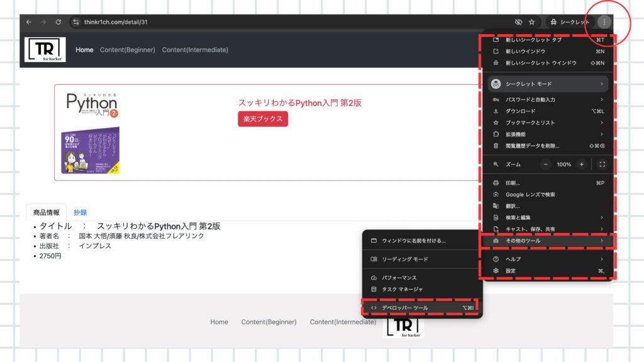Image resolution: width=644 pixels, height=362 pixels.
Task: Click the TR for hacker logo in header
Action: point(45,50)
